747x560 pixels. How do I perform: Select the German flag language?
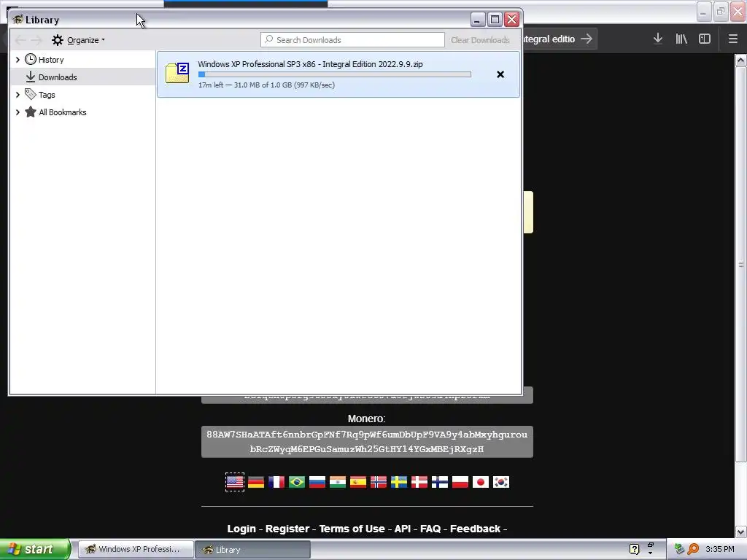coord(256,482)
